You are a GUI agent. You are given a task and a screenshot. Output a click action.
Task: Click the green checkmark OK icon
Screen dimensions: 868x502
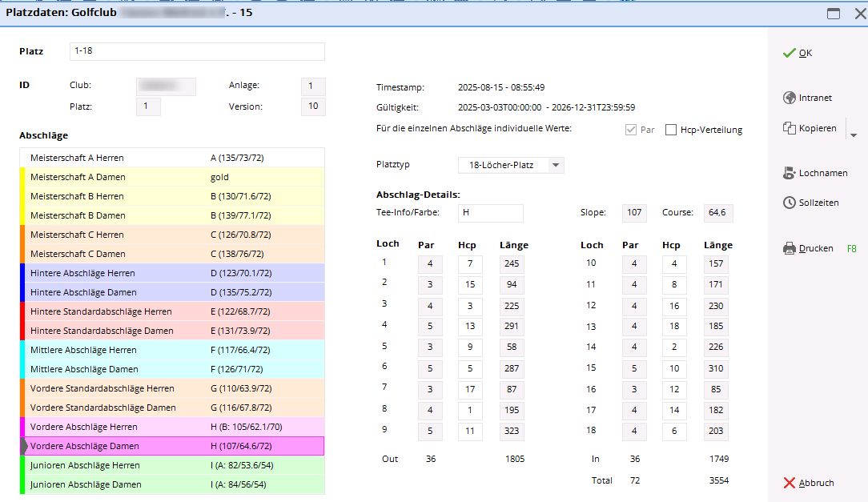click(x=789, y=53)
